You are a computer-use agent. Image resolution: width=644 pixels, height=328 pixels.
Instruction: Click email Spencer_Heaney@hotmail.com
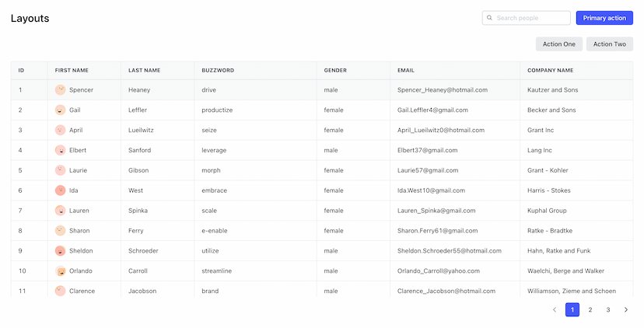point(443,90)
